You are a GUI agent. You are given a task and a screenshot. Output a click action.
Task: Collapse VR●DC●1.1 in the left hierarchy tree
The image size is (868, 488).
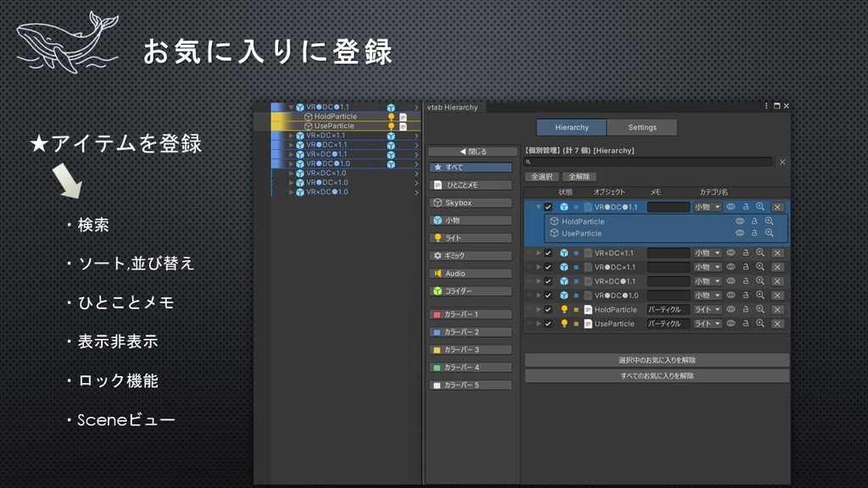point(292,108)
